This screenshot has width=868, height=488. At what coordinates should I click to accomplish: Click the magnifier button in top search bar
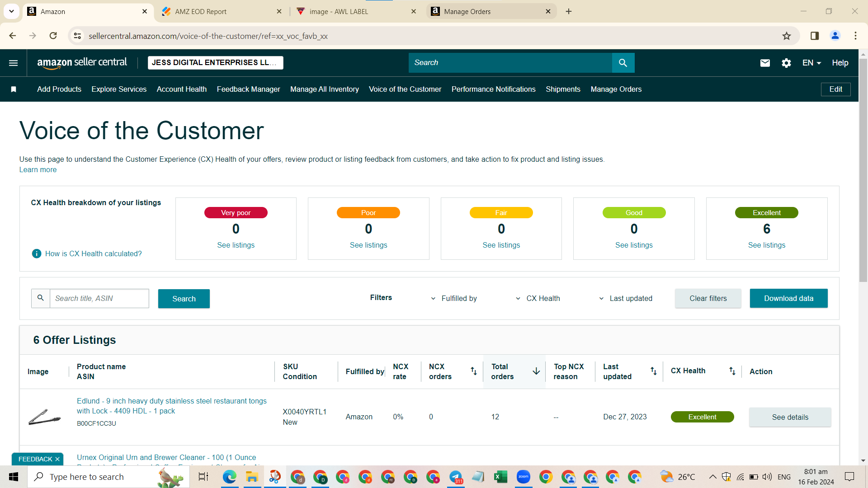(x=623, y=63)
